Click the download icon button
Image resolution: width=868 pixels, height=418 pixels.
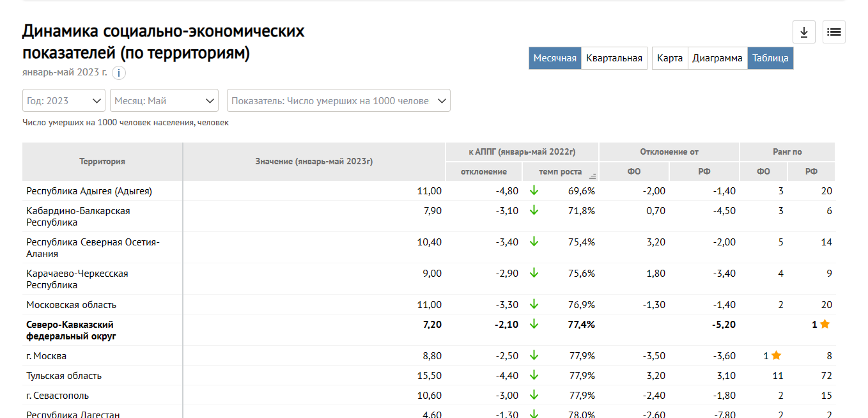click(803, 32)
